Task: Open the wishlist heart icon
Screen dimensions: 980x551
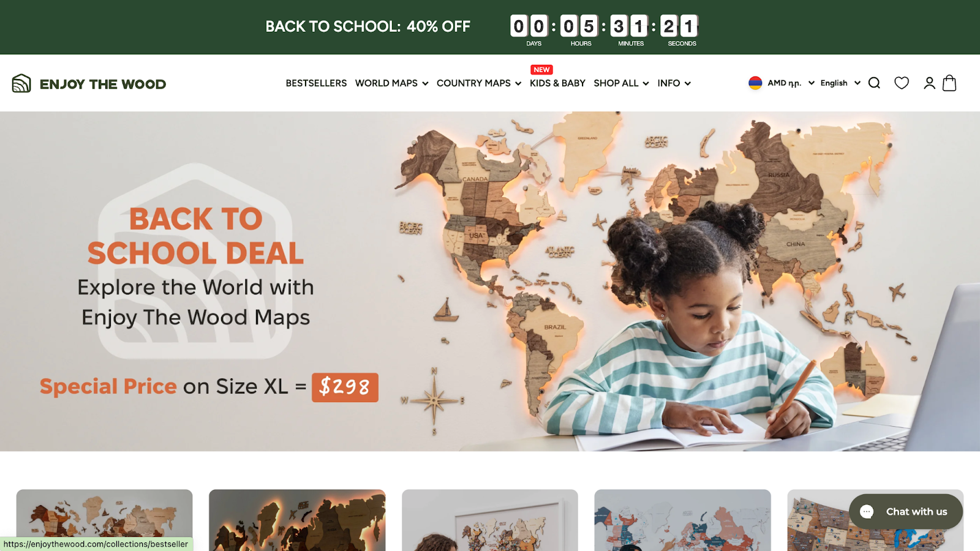Action: pos(902,83)
